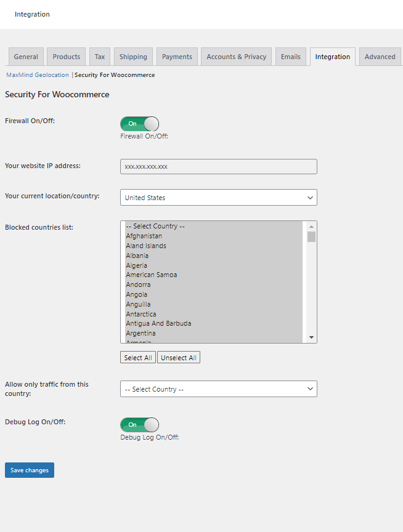
Task: Select the Emails tab
Action: pos(290,55)
